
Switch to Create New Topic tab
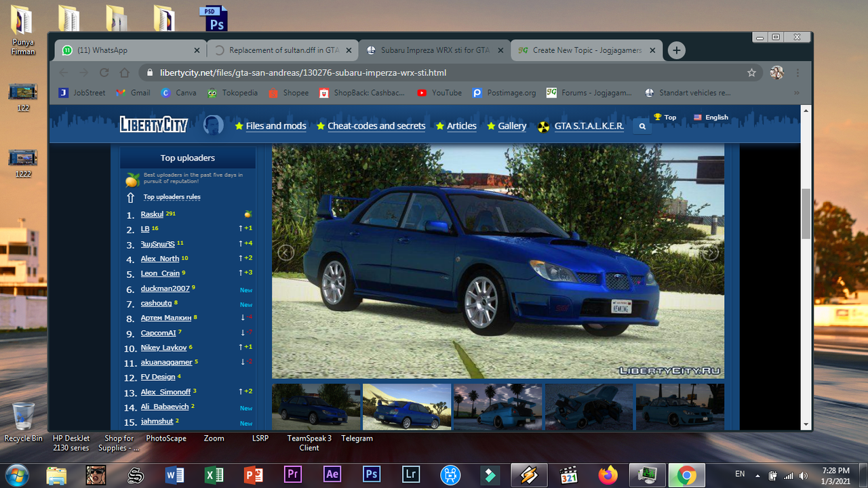pyautogui.click(x=587, y=50)
